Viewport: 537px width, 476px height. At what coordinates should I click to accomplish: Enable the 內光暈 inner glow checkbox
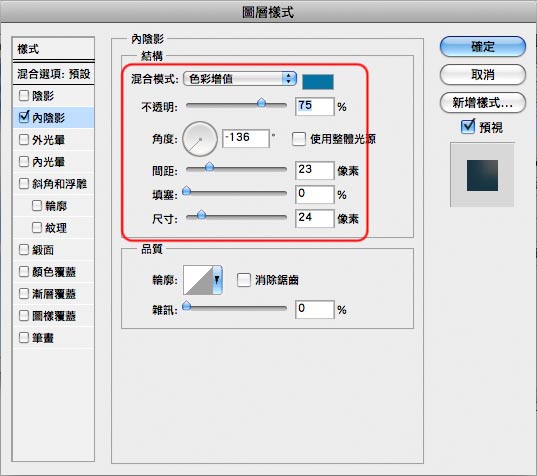(x=24, y=161)
